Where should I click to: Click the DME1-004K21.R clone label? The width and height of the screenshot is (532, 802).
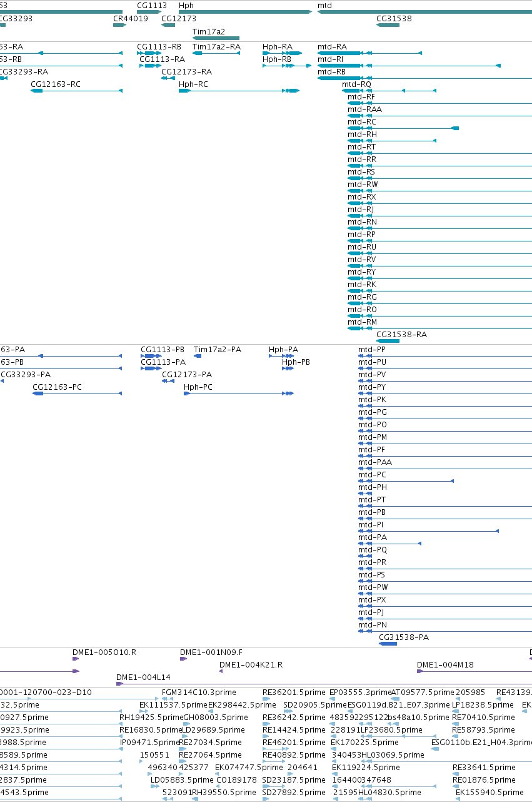(251, 665)
